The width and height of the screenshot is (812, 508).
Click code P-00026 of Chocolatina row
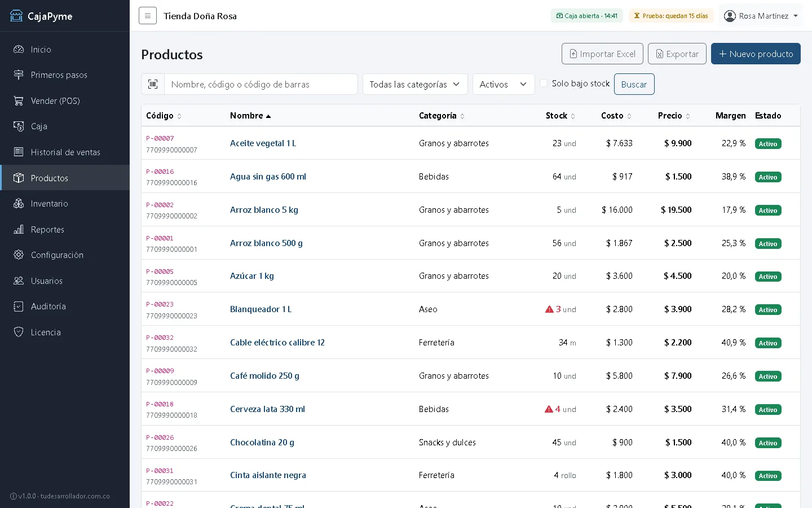[160, 437]
